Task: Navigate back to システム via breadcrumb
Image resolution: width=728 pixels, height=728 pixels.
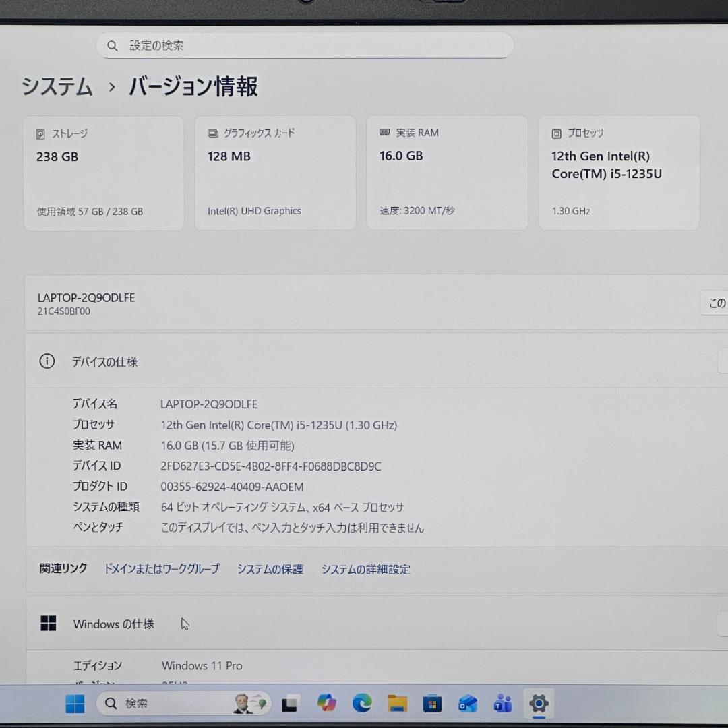Action: pos(57,88)
